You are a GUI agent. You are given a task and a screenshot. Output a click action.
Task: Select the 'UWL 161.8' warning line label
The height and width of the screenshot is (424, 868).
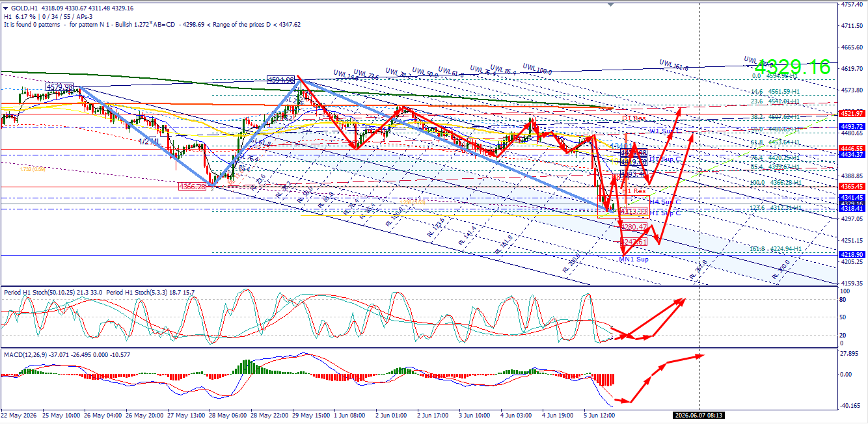click(x=673, y=64)
